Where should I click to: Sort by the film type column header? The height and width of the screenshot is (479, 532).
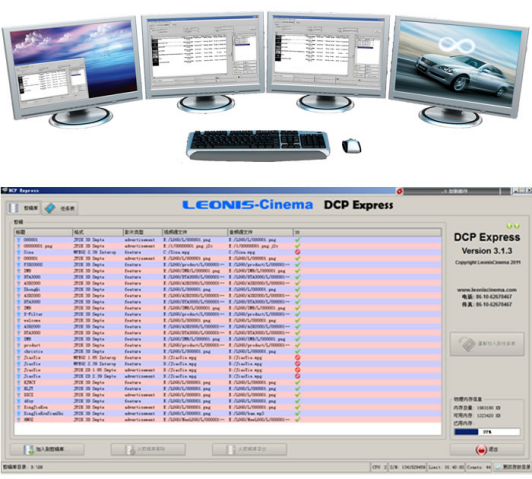pyautogui.click(x=142, y=232)
